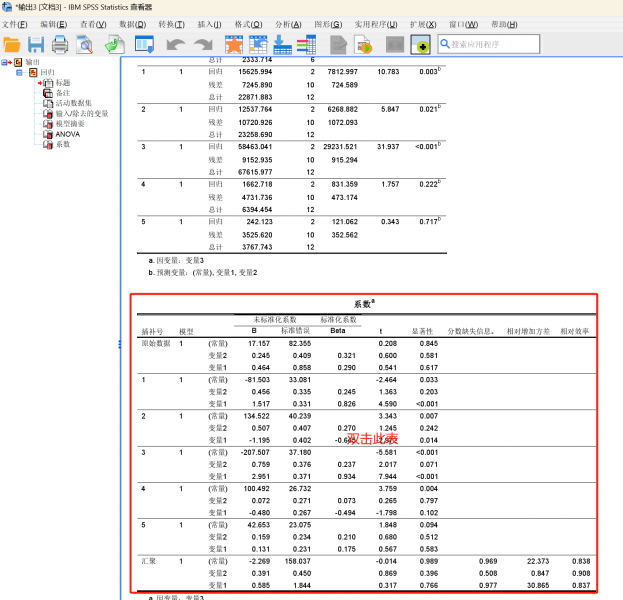Click the Save floppy disk icon
The width and height of the screenshot is (623, 600).
[x=36, y=45]
